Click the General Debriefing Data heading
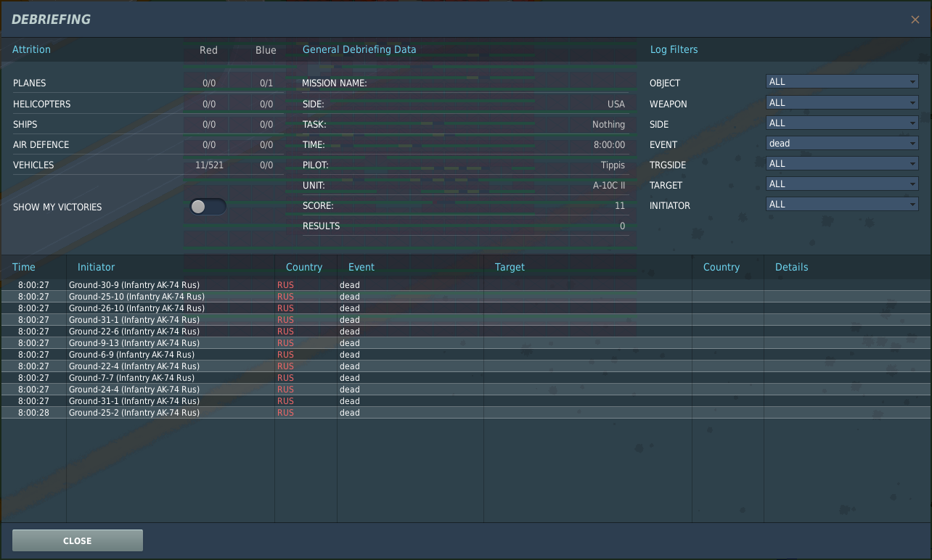 [359, 49]
